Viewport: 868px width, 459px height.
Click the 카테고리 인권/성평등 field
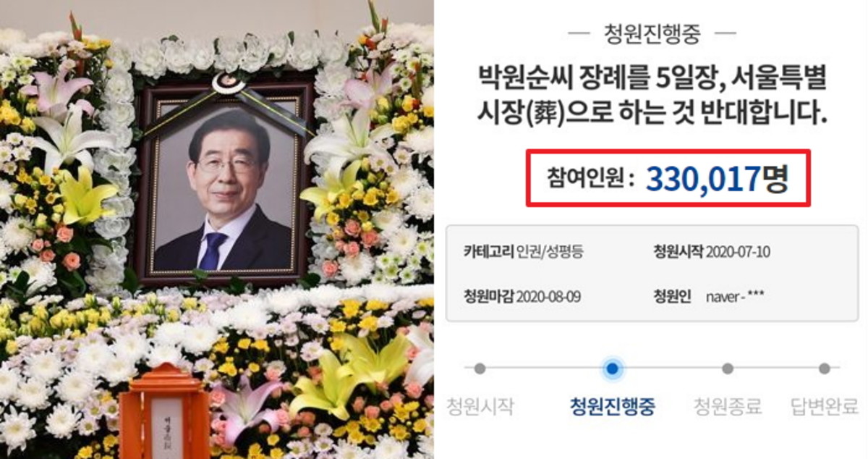(x=524, y=252)
